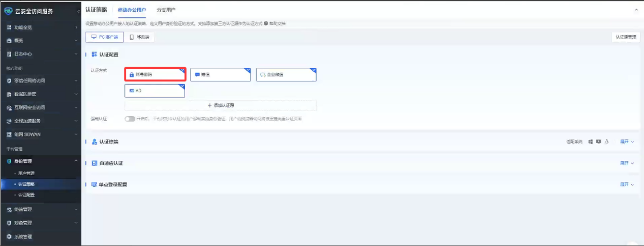Click the 互联网安全访问 icon in the sidebar
The image size is (644, 246).
click(x=9, y=107)
